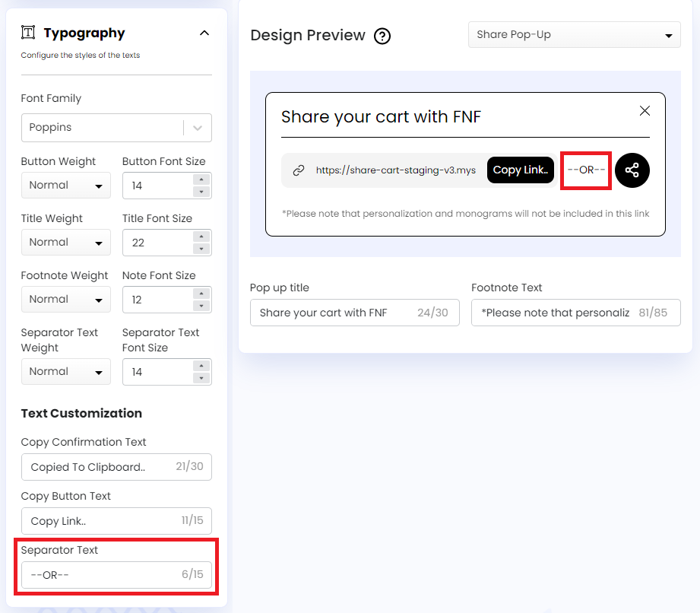Click the link icon beside the URL
The height and width of the screenshot is (613, 700).
pyautogui.click(x=299, y=170)
